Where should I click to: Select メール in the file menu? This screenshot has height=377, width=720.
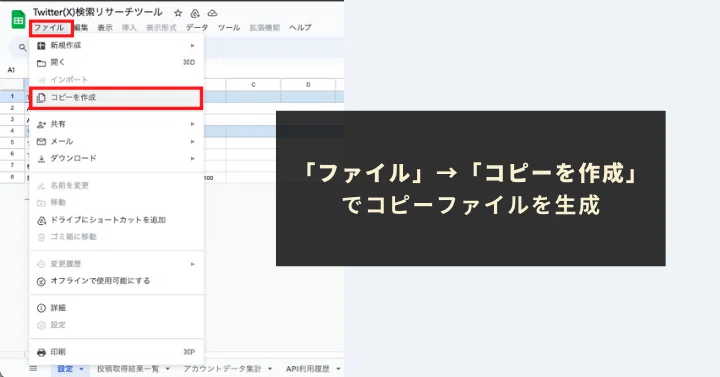(x=116, y=141)
